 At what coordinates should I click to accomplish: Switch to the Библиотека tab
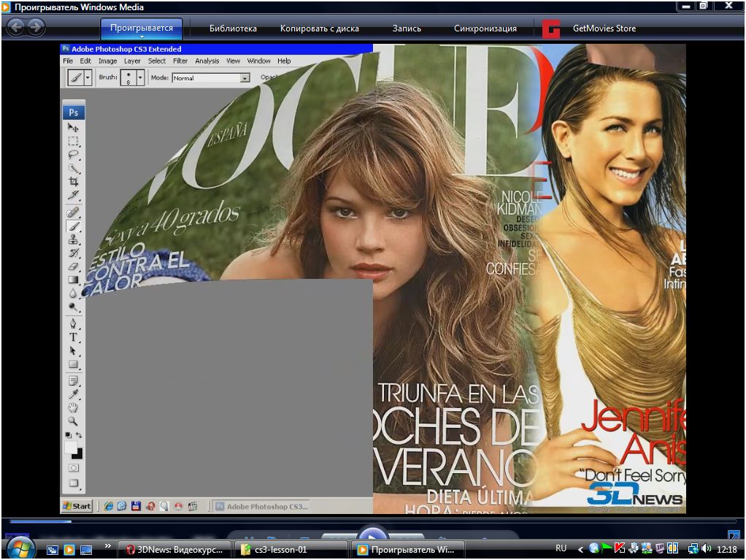tap(233, 28)
